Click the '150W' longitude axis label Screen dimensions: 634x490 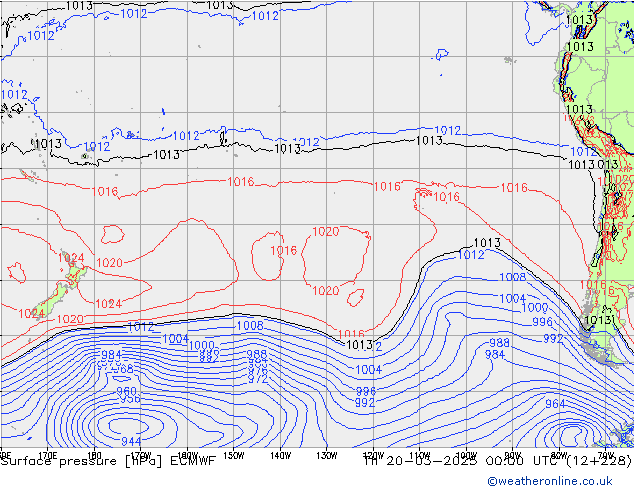point(234,455)
